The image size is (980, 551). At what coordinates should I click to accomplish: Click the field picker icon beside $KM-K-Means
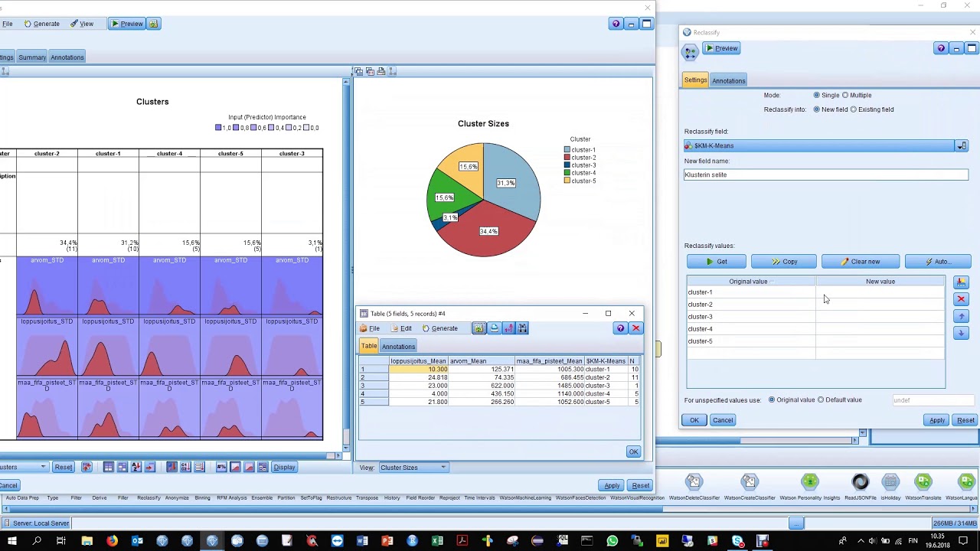point(962,145)
